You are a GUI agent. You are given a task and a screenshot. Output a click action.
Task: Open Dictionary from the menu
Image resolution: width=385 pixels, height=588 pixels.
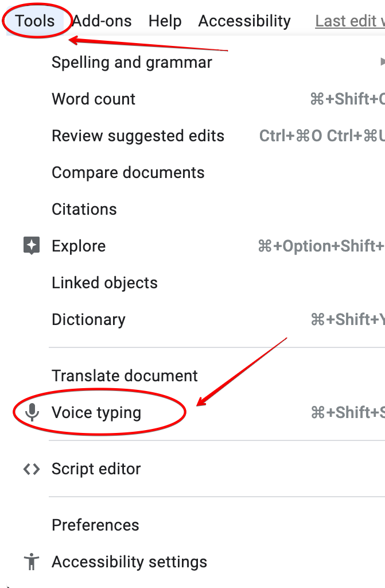tap(88, 319)
